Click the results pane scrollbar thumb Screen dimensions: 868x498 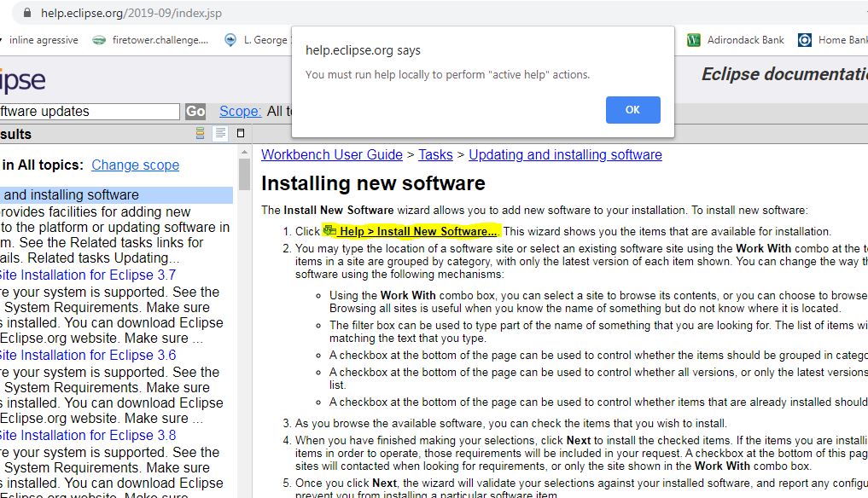[245, 174]
